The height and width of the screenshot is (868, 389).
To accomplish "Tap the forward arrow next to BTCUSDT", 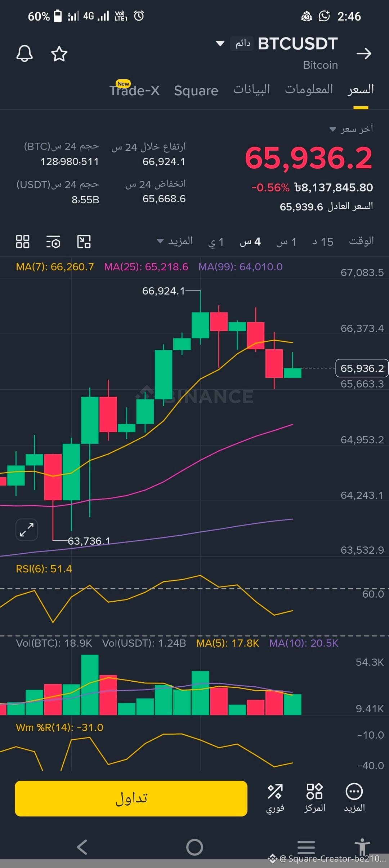I will pyautogui.click(x=364, y=54).
